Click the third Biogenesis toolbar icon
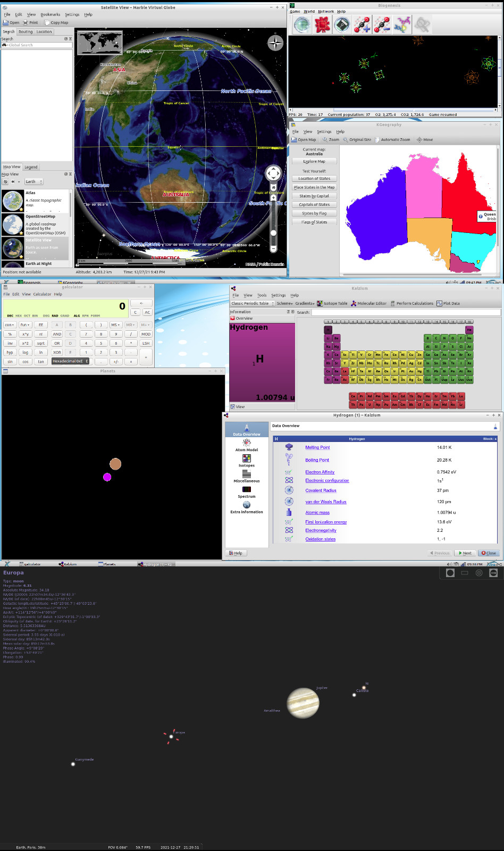 click(x=342, y=24)
